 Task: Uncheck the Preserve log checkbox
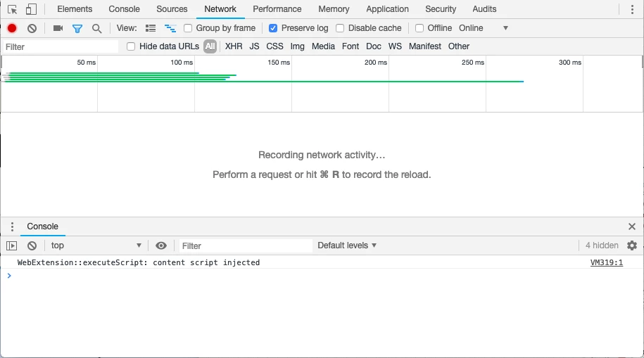[x=272, y=28]
